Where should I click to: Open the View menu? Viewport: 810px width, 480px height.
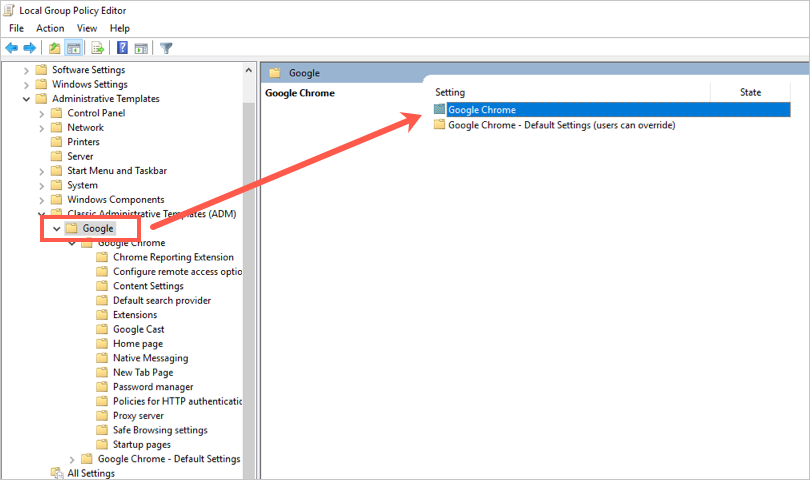(87, 28)
